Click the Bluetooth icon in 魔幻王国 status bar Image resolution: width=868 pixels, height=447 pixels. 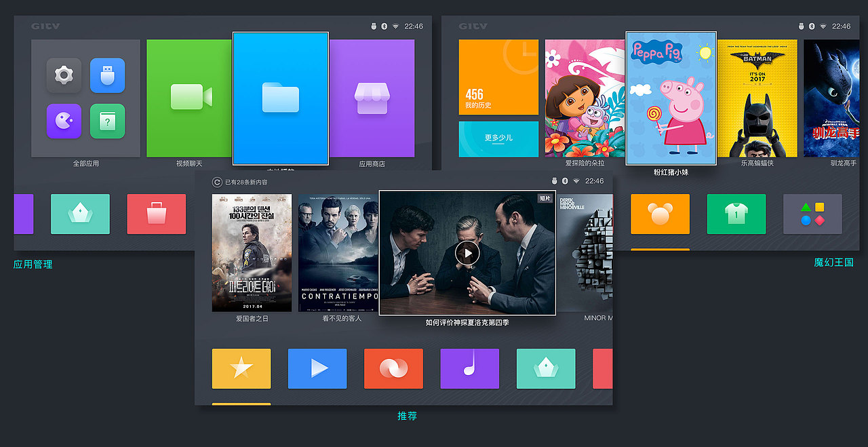pyautogui.click(x=811, y=26)
